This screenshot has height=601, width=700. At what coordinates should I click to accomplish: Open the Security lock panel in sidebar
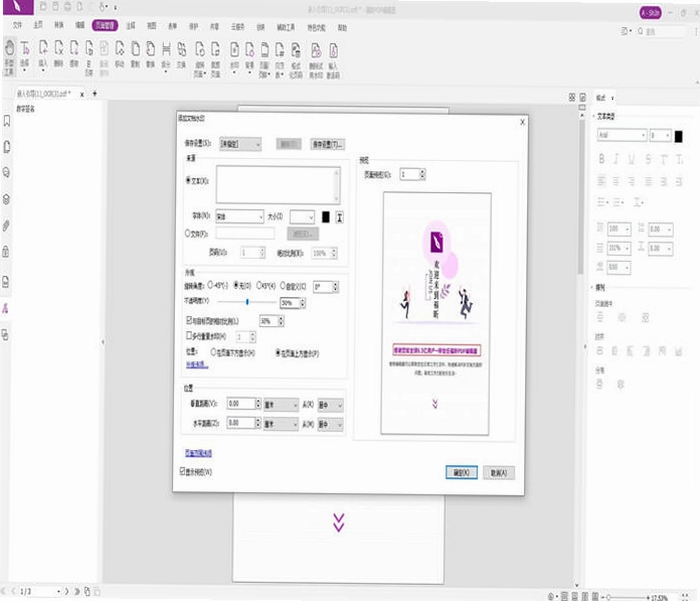[6, 251]
